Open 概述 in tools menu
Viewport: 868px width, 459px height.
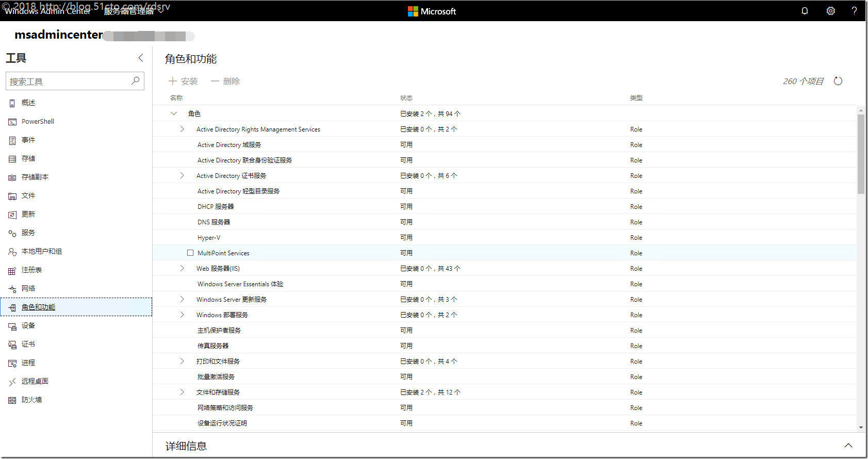point(76,103)
